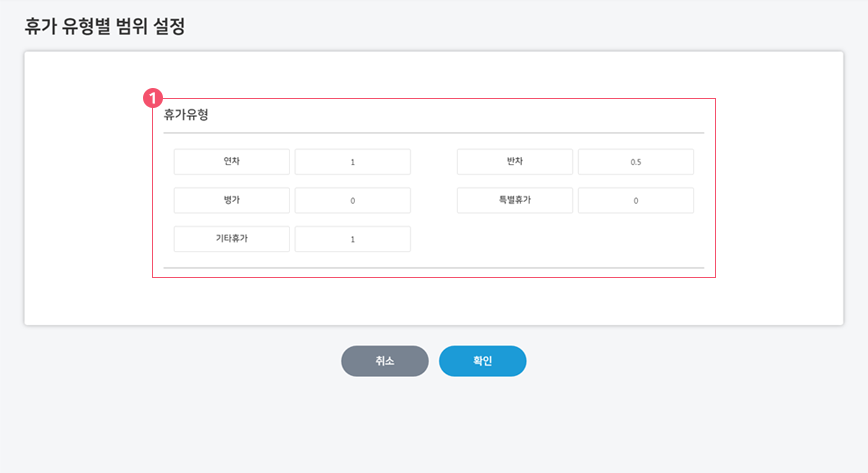Click the 휴가유형 section heading
This screenshot has width=868, height=473.
point(186,115)
